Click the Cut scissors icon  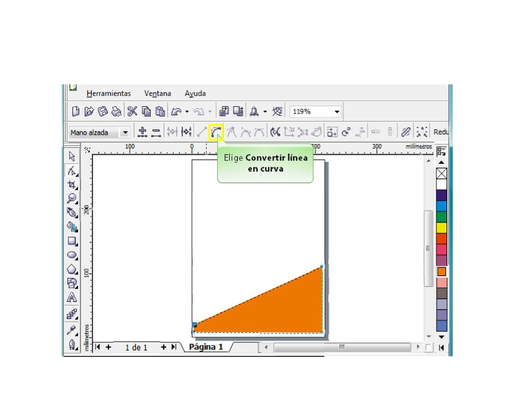[132, 111]
